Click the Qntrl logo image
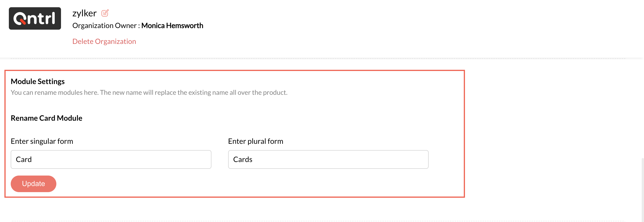Screen dimensions: 644x222 (35, 18)
